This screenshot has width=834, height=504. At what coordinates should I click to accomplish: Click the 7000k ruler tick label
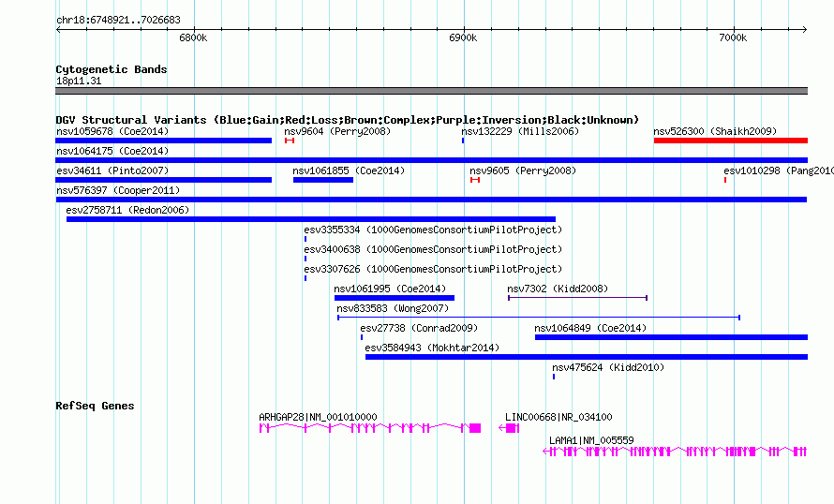point(733,37)
